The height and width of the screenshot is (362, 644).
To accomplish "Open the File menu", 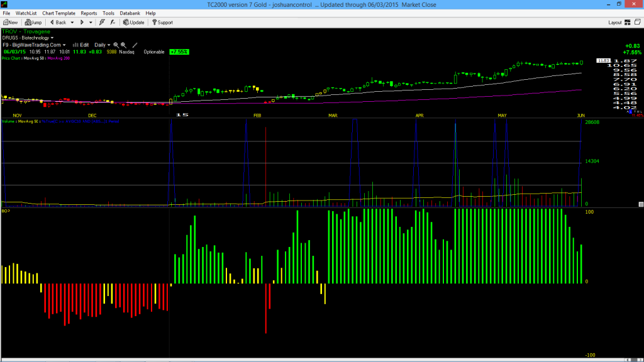I will pos(6,13).
